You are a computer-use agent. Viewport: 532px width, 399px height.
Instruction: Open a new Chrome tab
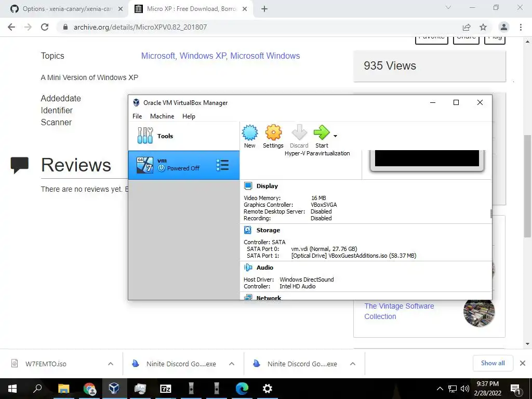264,9
